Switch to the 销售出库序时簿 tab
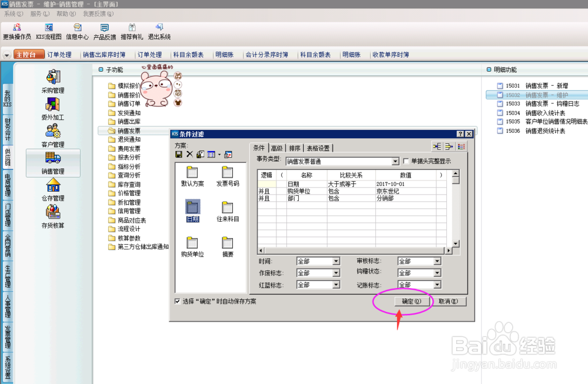Image resolution: width=588 pixels, height=384 pixels. pyautogui.click(x=104, y=55)
